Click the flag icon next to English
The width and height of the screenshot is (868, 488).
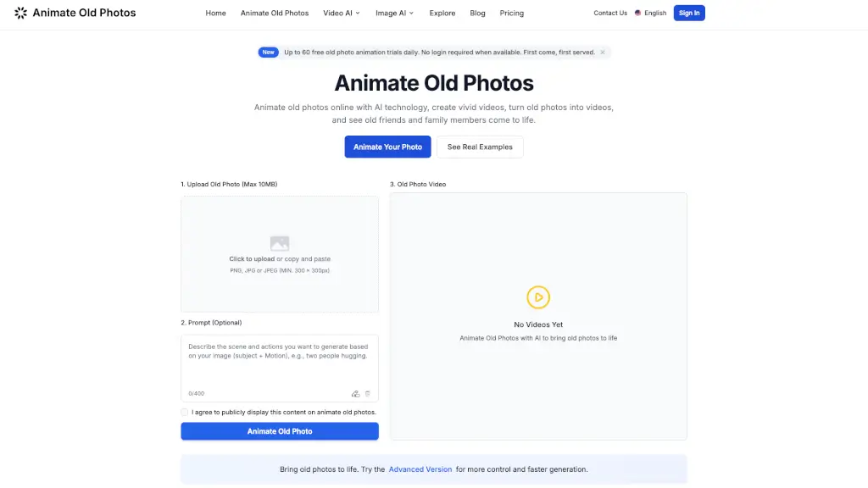[637, 13]
